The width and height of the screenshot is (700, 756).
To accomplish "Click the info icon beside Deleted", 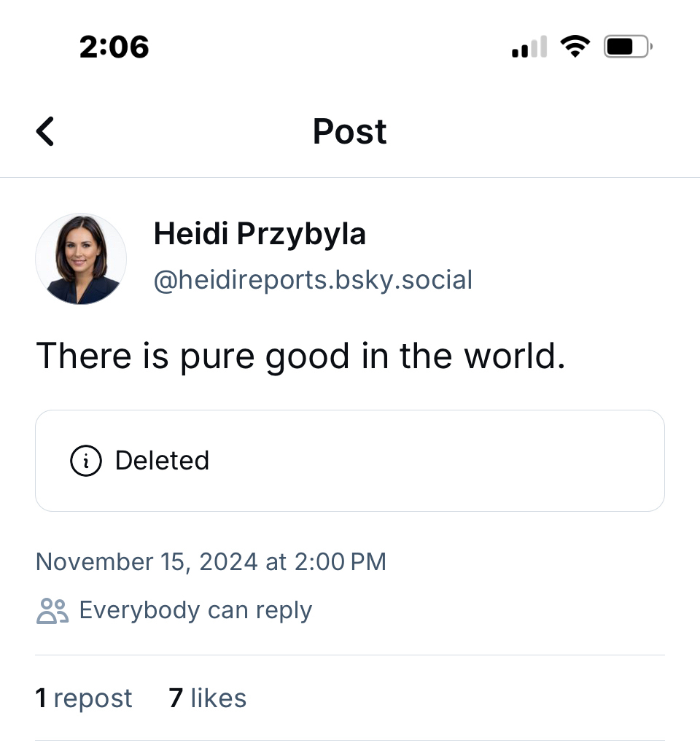I will pos(85,461).
